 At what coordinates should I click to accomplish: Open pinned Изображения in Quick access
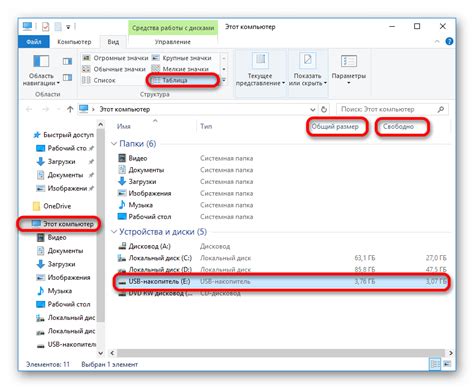[65, 188]
